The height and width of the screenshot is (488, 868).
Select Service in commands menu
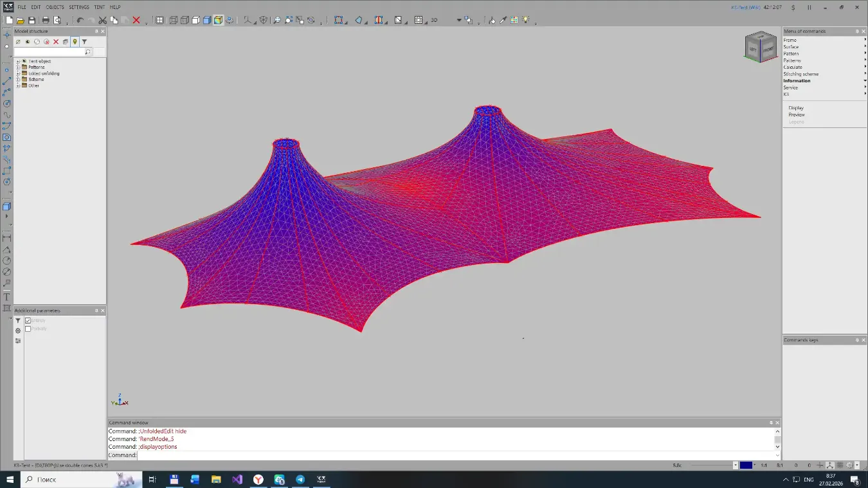(825, 87)
